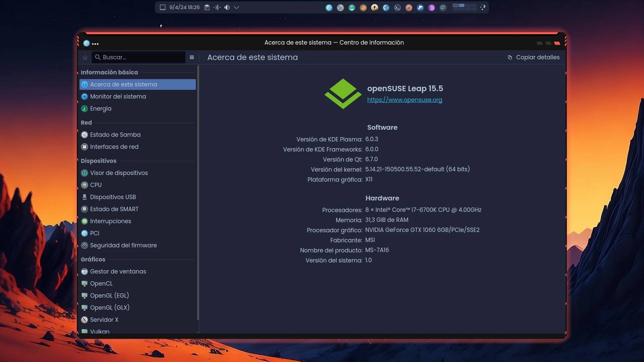The height and width of the screenshot is (362, 644).
Task: Select Interfaces de red entry
Action: point(114,147)
